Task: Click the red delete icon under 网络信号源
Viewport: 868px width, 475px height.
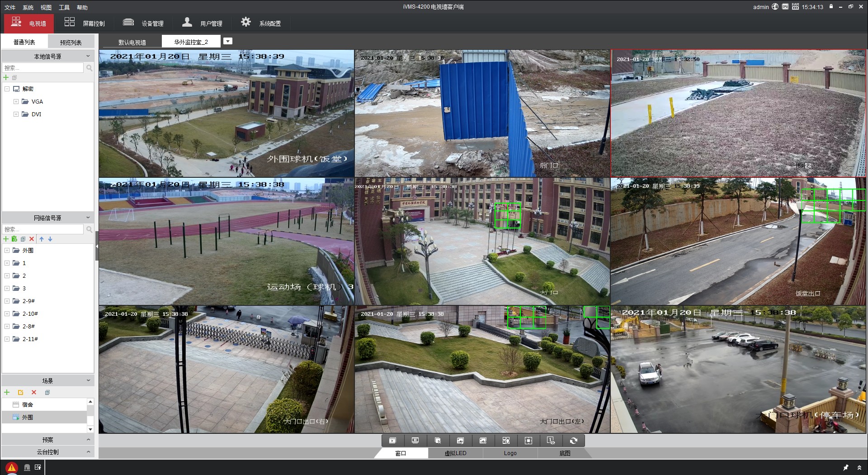Action: tap(32, 239)
